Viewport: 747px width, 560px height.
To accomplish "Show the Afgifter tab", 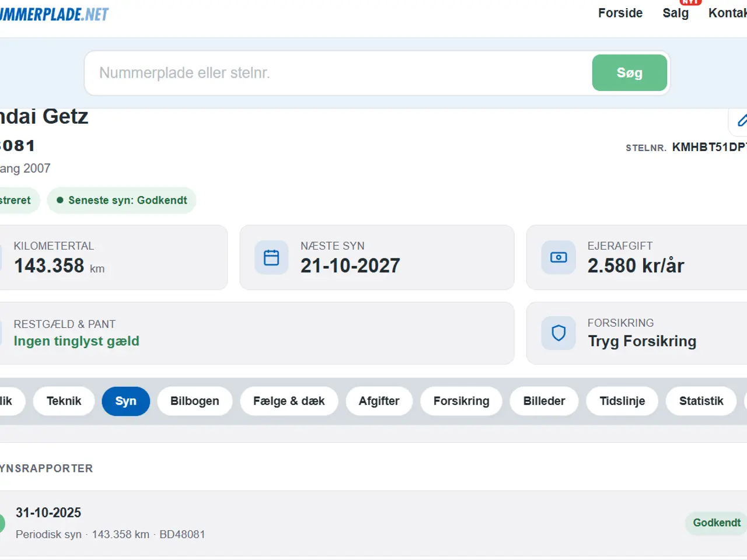I will 379,401.
